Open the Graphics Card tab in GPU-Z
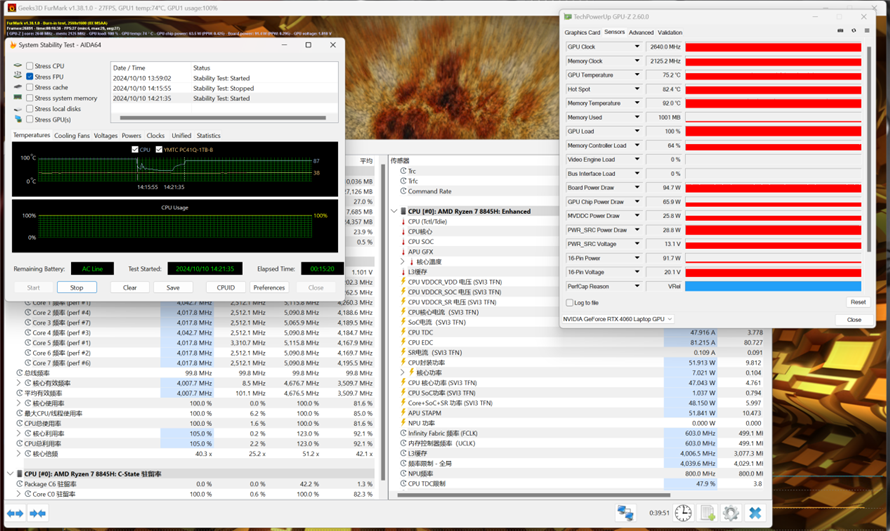The image size is (890, 531). tap(582, 32)
